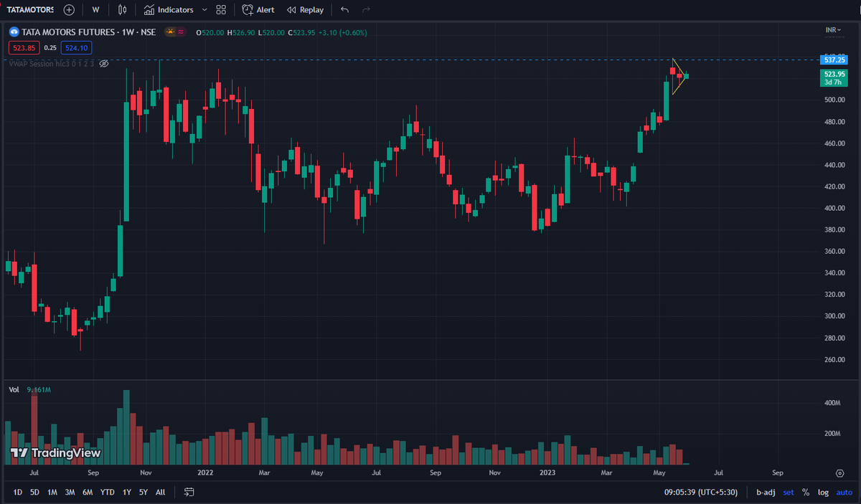Screen dimensions: 861x504
Task: Select the yellow triangle pattern drawing near 520
Action: coord(679,76)
